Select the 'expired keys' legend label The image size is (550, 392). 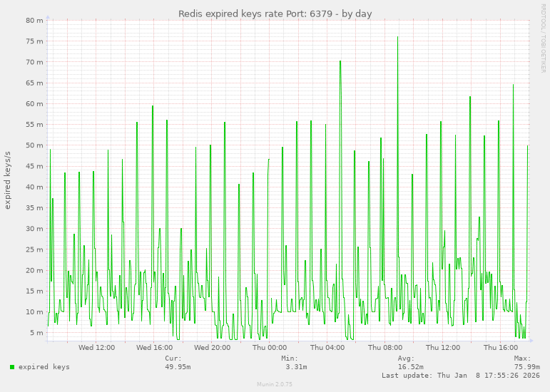click(44, 367)
